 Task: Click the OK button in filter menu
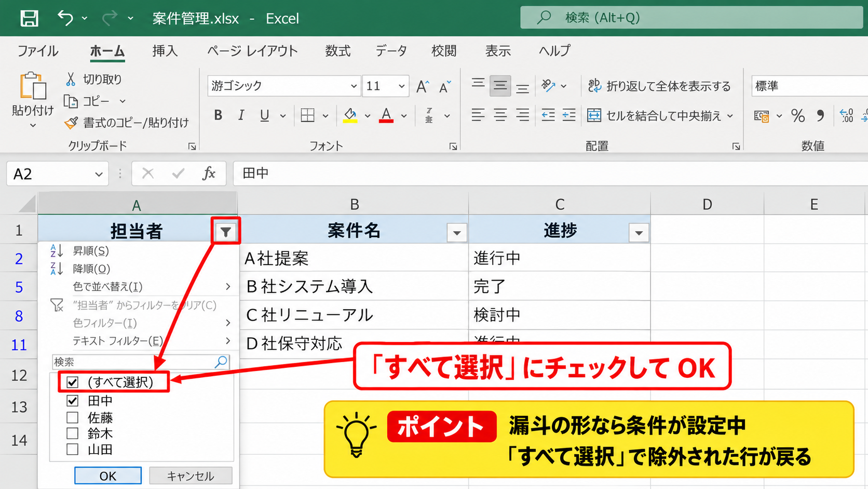click(x=107, y=476)
